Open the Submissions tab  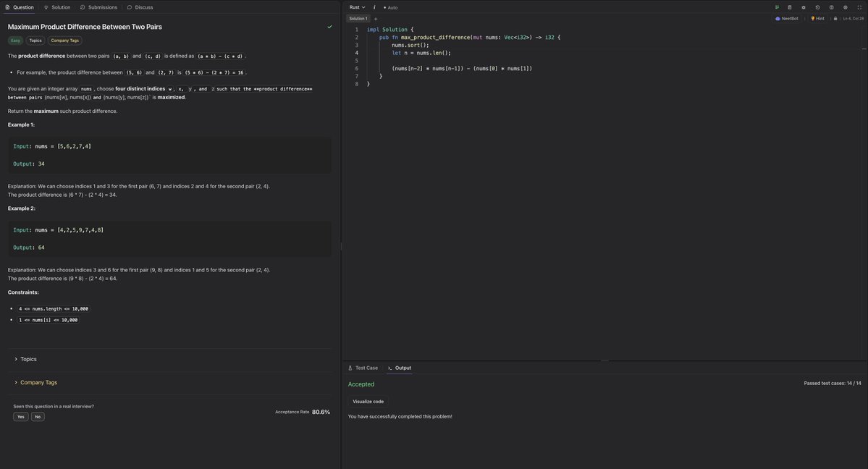tap(98, 7)
